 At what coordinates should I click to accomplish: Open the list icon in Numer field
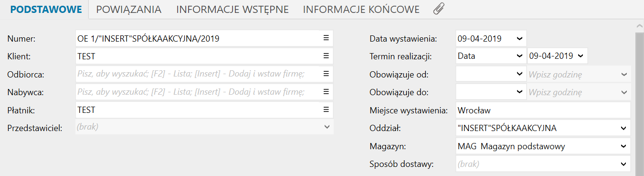327,38
